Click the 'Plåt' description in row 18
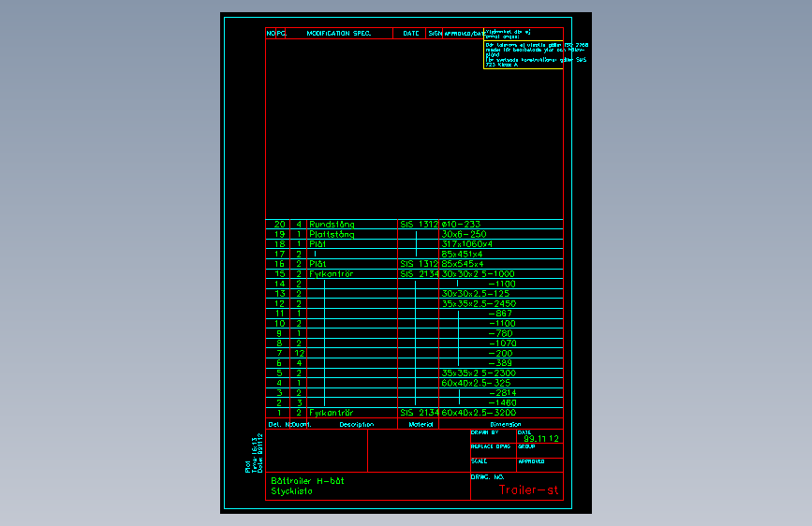The image size is (812, 526). [x=317, y=244]
